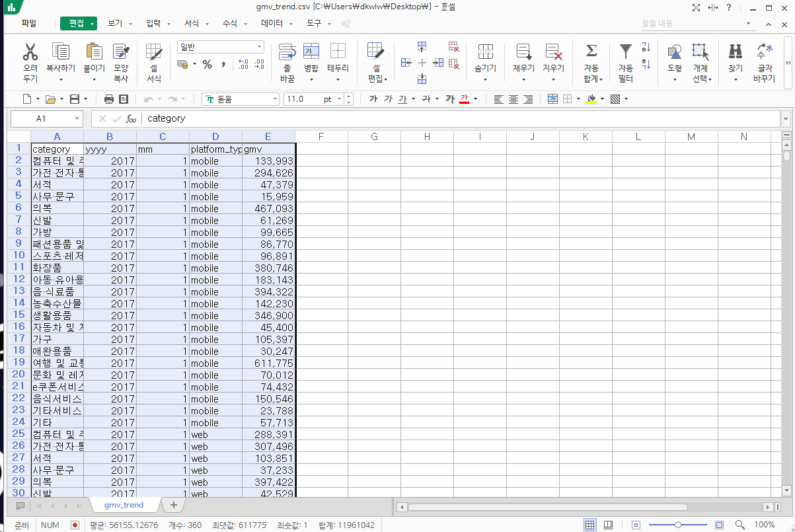Click column F header
The width and height of the screenshot is (795, 532).
tap(321, 137)
